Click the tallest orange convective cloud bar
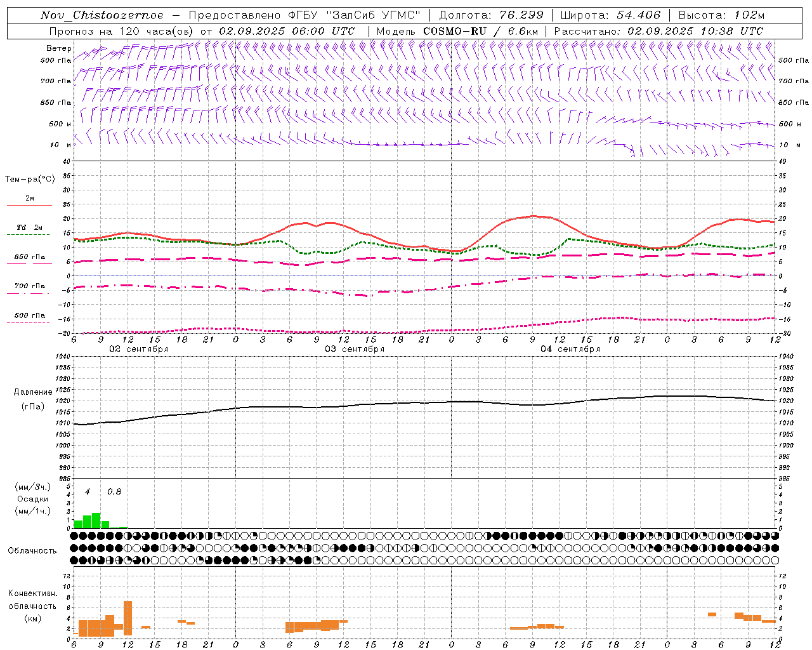 coord(128,618)
